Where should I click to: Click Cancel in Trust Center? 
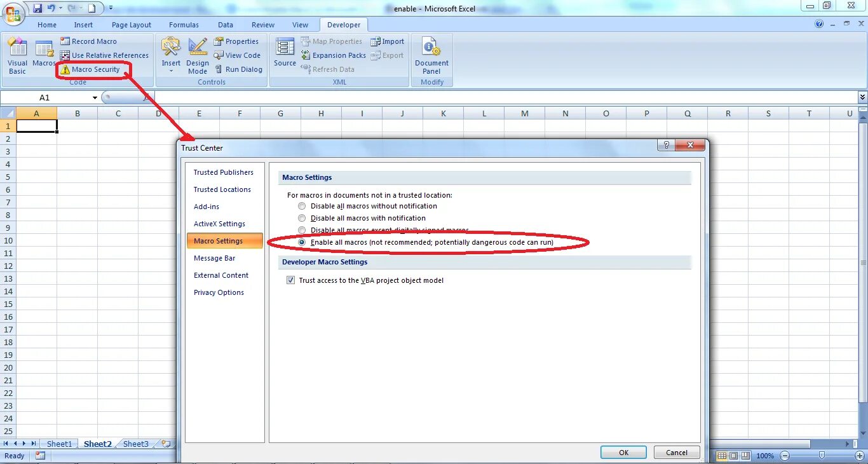pos(676,453)
